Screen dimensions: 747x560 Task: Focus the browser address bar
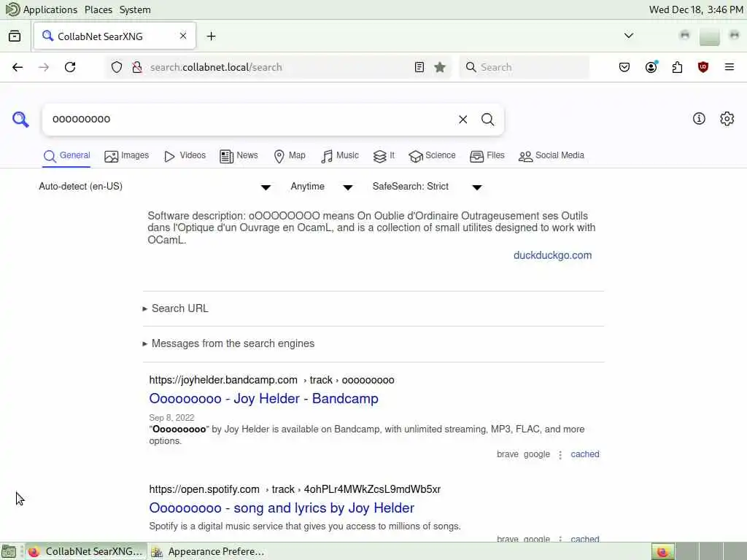[279, 67]
